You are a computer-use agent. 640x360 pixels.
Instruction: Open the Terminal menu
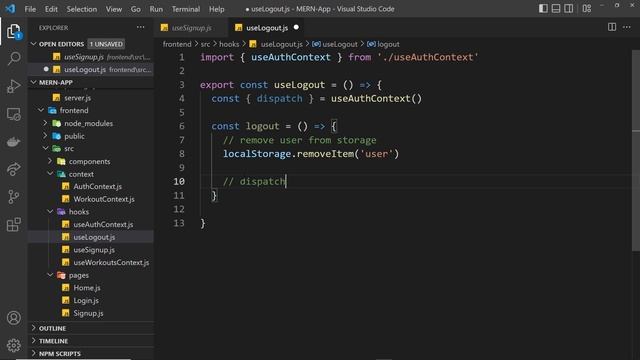point(186,9)
